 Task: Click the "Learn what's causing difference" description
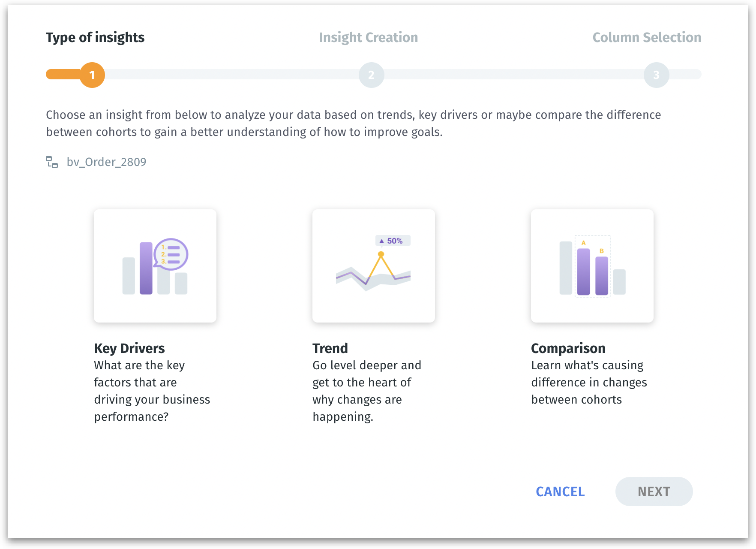pyautogui.click(x=589, y=382)
